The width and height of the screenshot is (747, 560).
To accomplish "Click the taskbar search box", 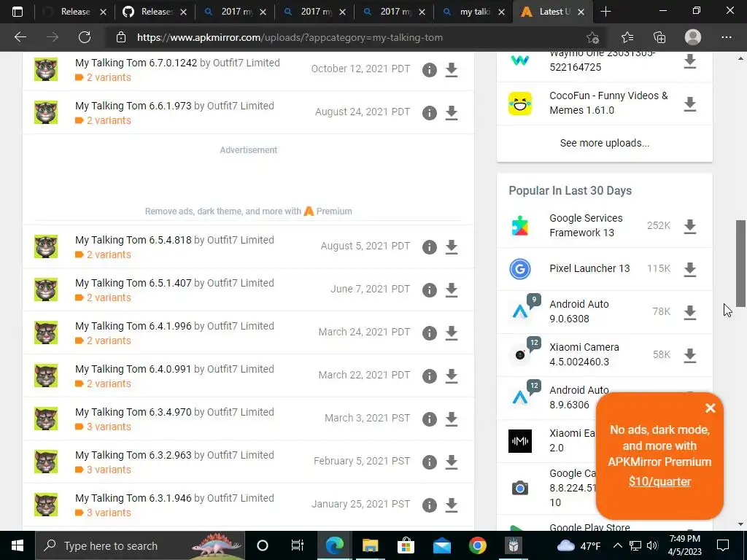I will tap(140, 545).
